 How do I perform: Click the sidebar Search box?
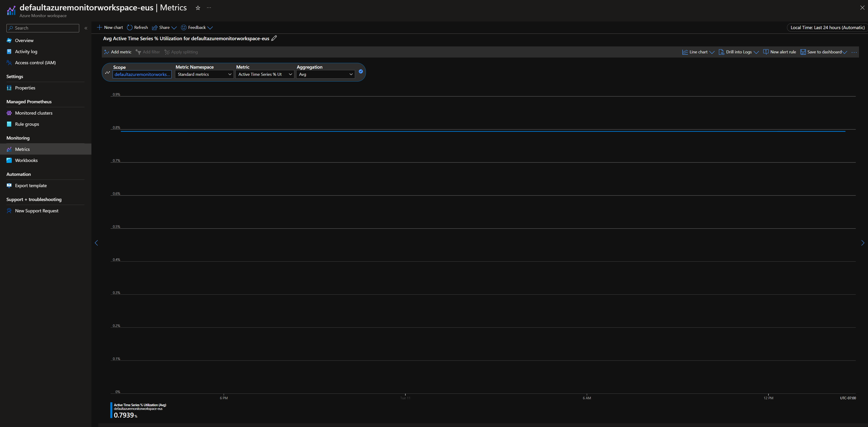tap(43, 28)
